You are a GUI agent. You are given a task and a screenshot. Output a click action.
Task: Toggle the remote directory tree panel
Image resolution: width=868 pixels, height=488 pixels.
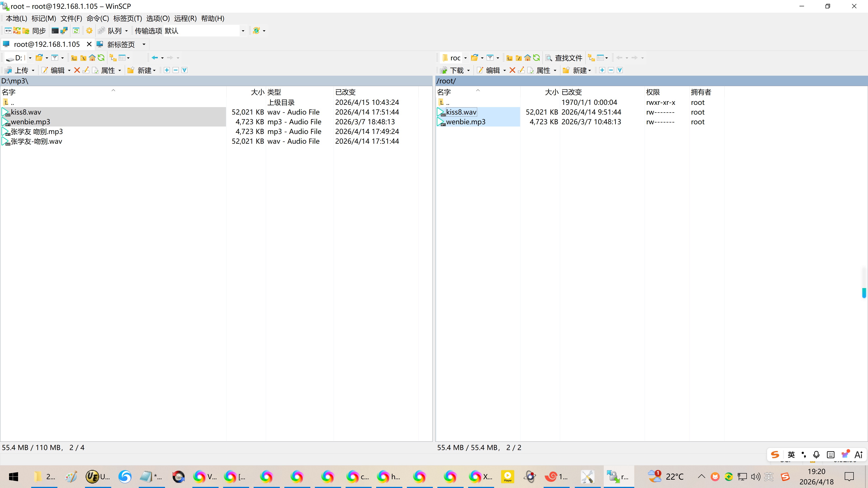(x=591, y=58)
